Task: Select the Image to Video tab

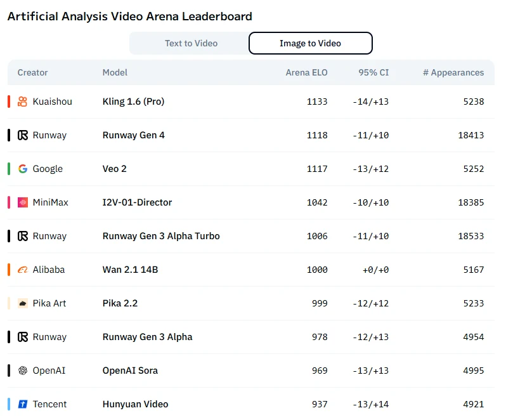Action: pos(311,43)
